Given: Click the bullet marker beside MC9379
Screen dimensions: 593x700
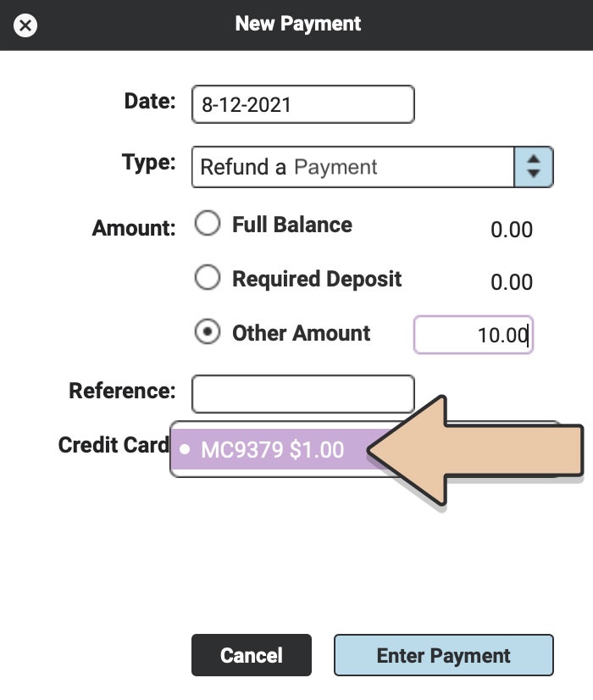Looking at the screenshot, I should (x=185, y=450).
